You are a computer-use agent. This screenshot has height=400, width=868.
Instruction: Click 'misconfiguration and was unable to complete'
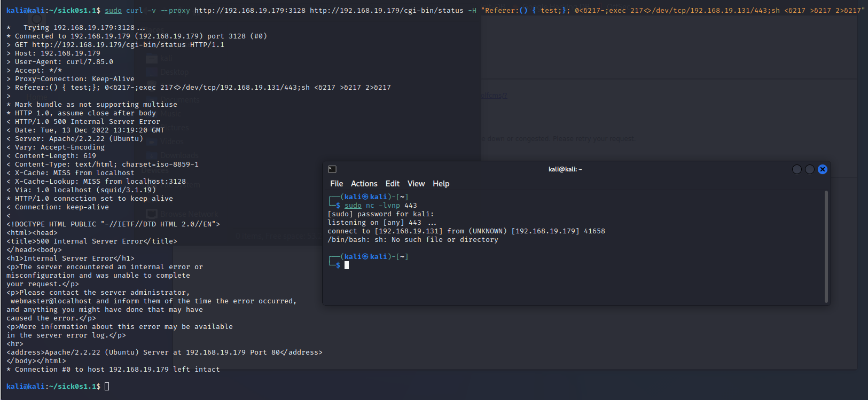click(98, 275)
